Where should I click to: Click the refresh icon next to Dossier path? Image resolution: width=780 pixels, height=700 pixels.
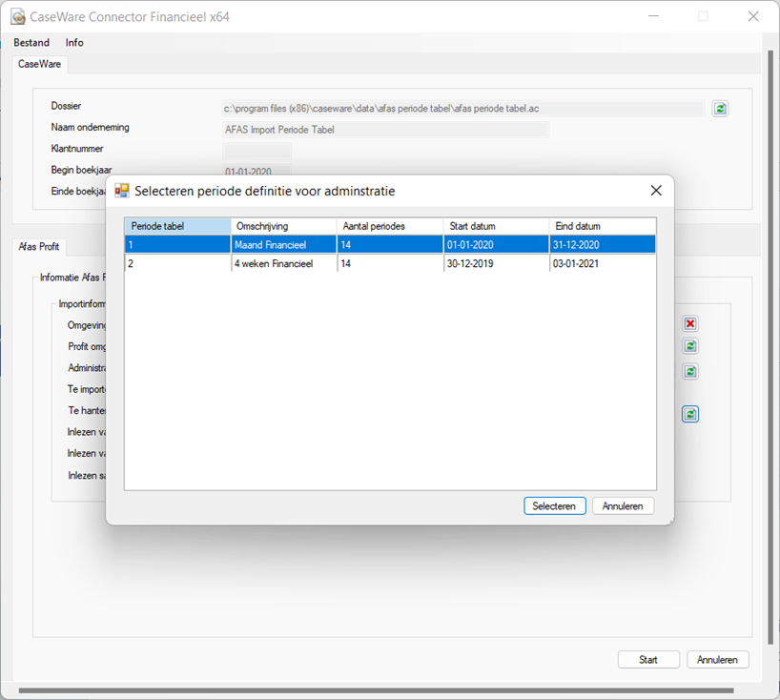click(720, 109)
